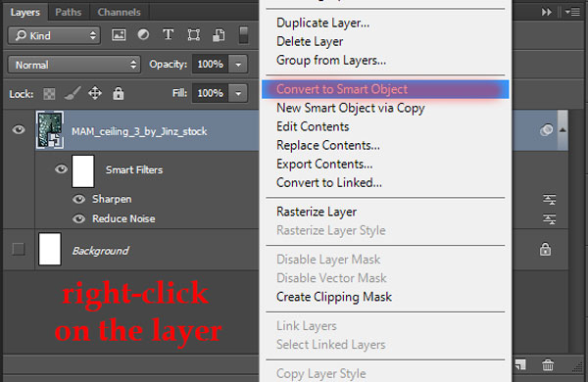Open Layers panel flyout menu icon

coord(572,13)
